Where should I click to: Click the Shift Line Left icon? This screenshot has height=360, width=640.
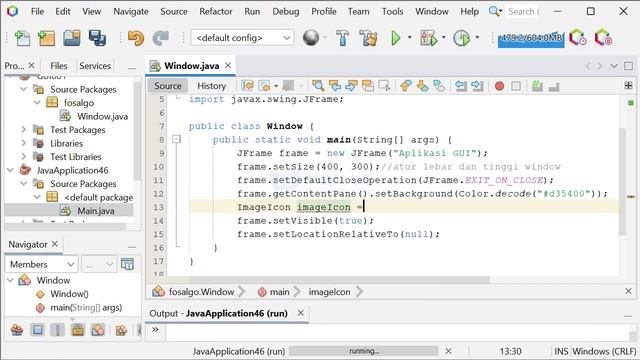point(461,86)
